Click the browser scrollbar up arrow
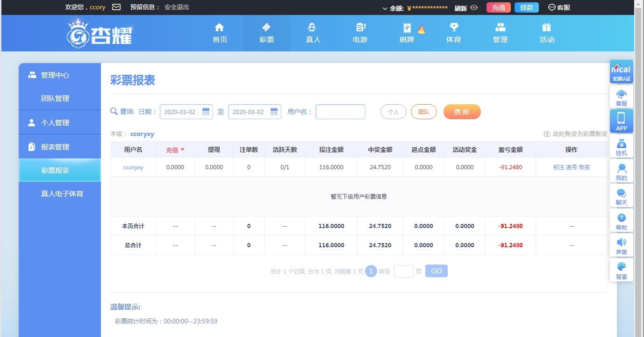 (x=639, y=4)
